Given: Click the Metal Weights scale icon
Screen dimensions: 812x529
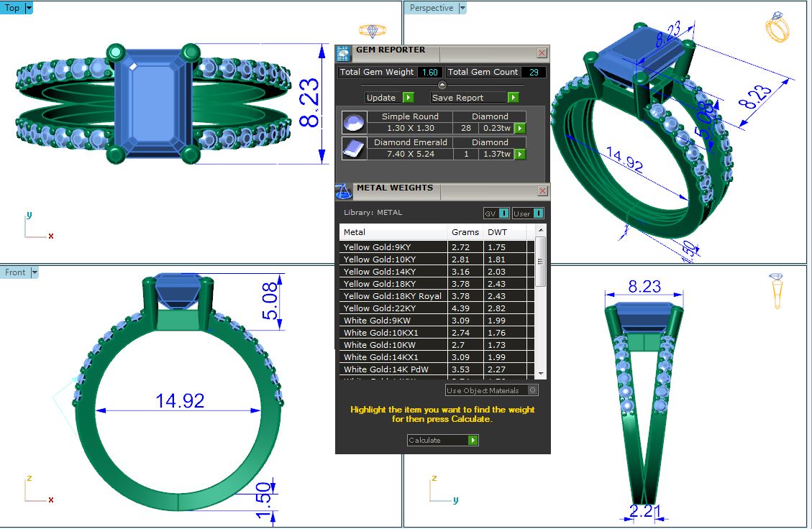Looking at the screenshot, I should [344, 190].
